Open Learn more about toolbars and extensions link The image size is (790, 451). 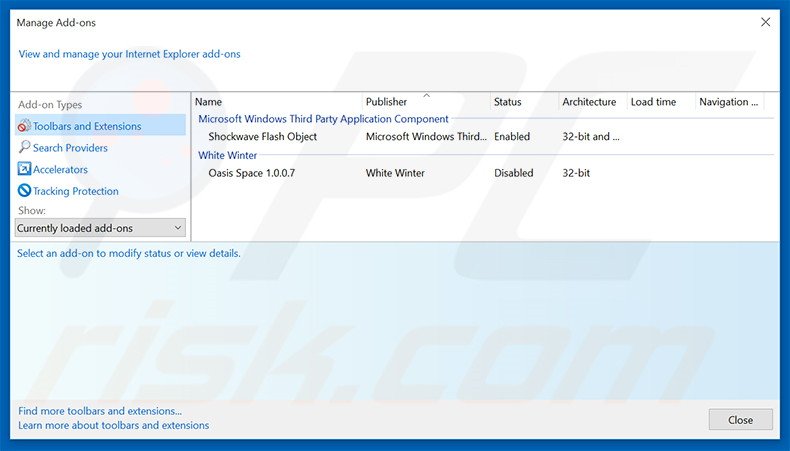click(113, 425)
